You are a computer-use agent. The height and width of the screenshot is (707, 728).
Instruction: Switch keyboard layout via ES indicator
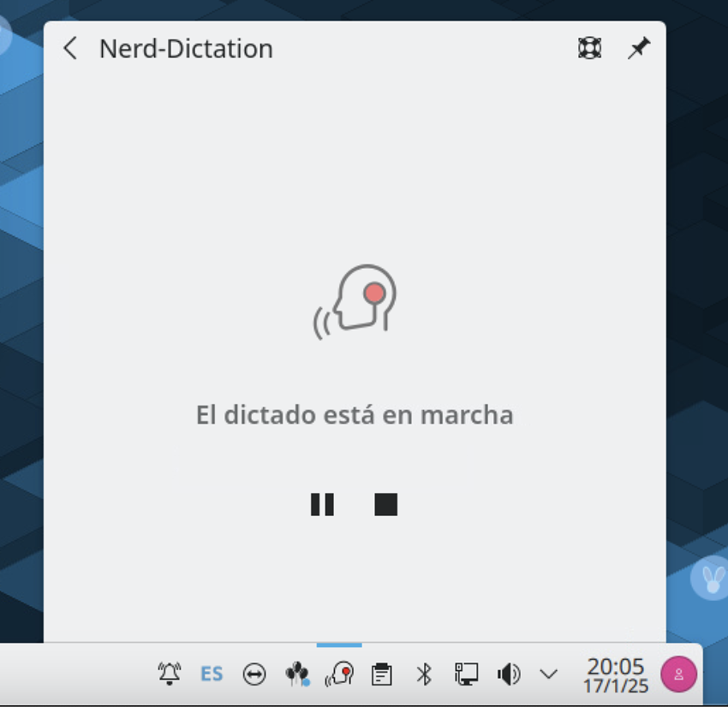(212, 674)
